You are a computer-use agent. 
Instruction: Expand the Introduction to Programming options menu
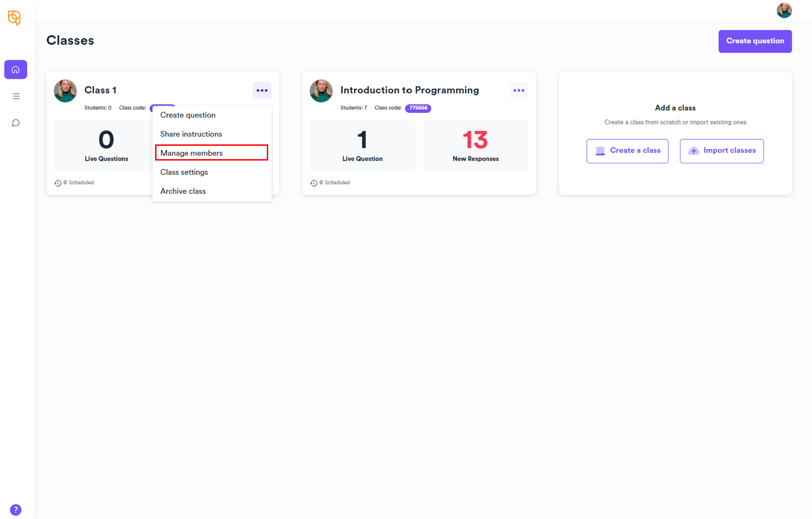click(x=519, y=90)
